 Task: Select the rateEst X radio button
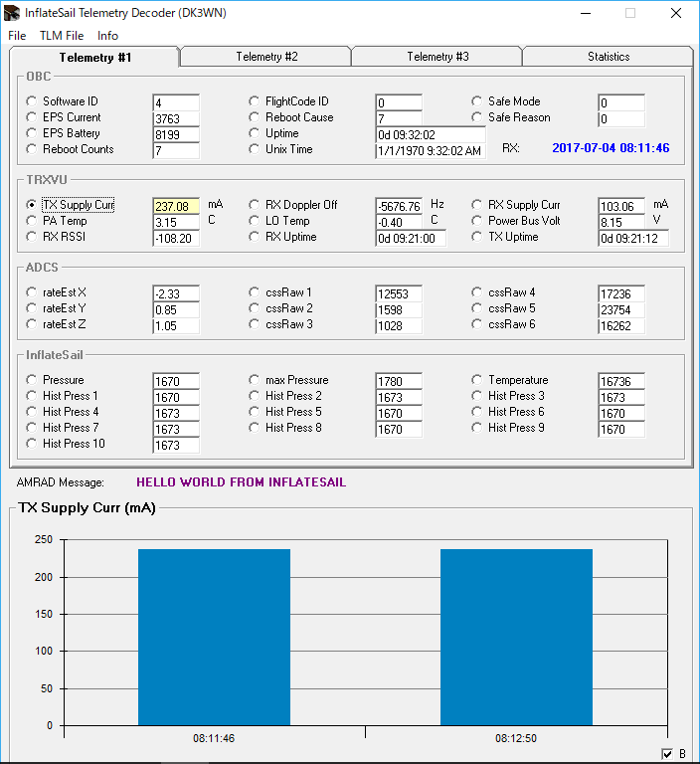[32, 292]
